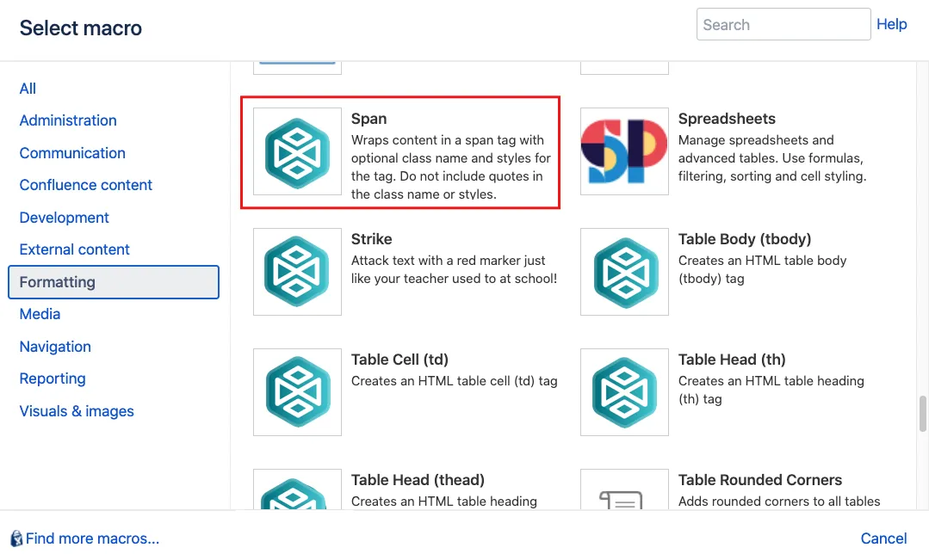Viewport: 929px width, 560px height.
Task: Click the Table Cell (td) macro icon
Action: [297, 392]
